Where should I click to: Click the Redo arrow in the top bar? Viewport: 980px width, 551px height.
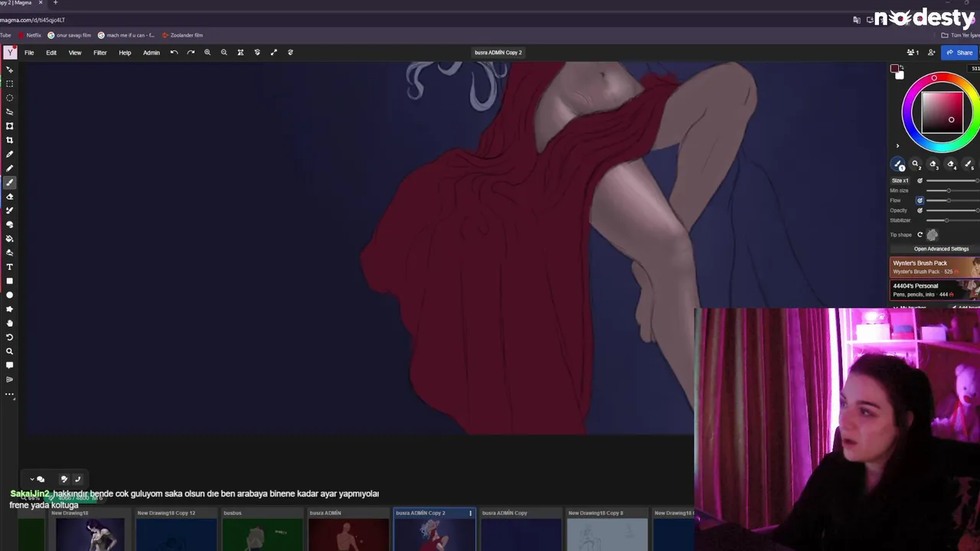191,53
